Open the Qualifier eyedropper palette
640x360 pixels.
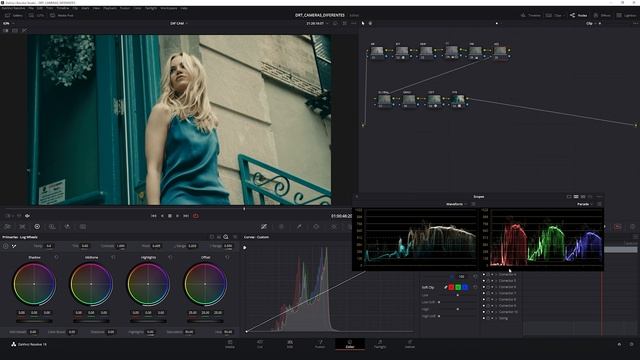(x=299, y=227)
